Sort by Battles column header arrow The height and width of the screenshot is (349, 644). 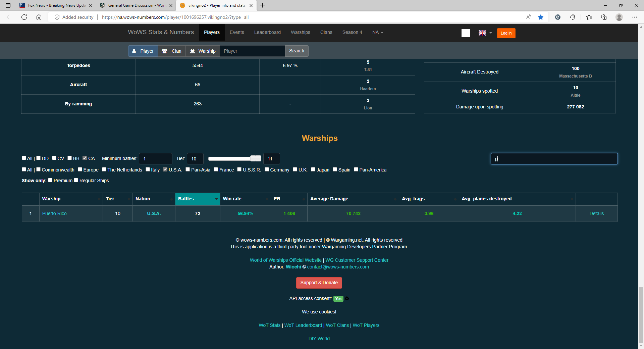(x=216, y=199)
